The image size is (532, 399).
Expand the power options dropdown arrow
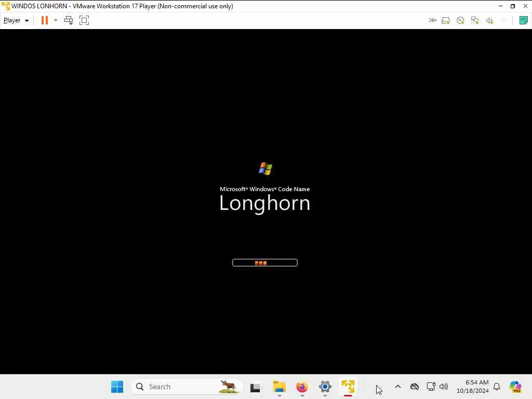(x=56, y=20)
